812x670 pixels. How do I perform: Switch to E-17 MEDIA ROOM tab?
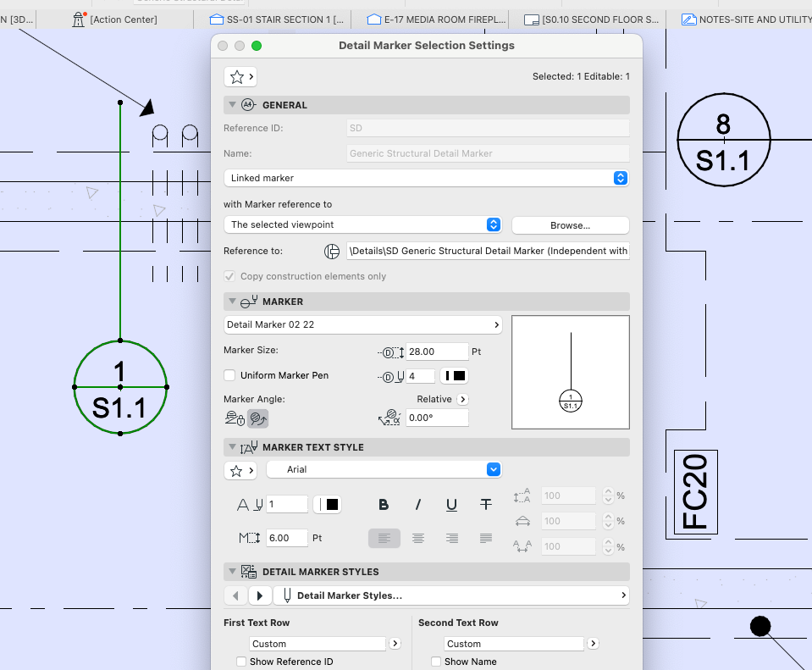pos(436,19)
